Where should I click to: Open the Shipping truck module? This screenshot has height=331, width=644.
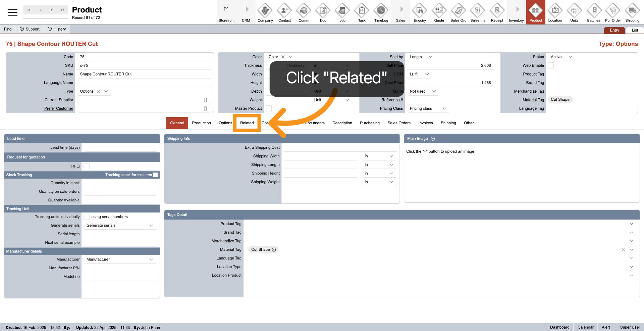[632, 11]
